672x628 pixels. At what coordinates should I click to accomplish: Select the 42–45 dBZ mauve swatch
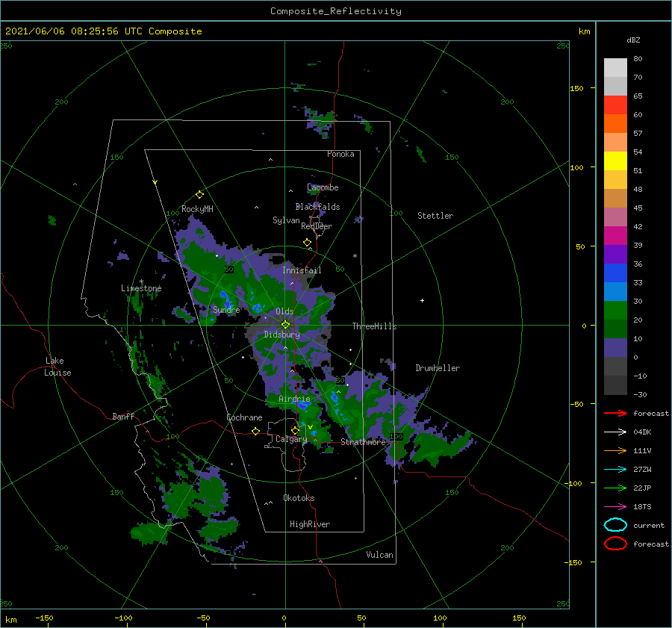point(615,217)
